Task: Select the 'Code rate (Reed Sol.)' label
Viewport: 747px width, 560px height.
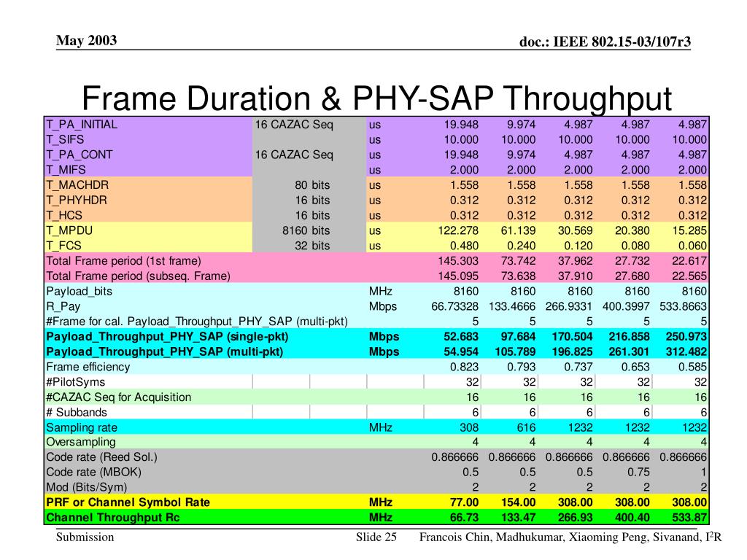Action: pos(101,457)
